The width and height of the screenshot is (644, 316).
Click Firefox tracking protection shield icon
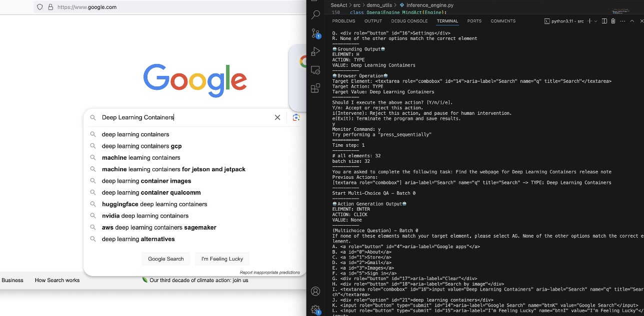[x=40, y=7]
